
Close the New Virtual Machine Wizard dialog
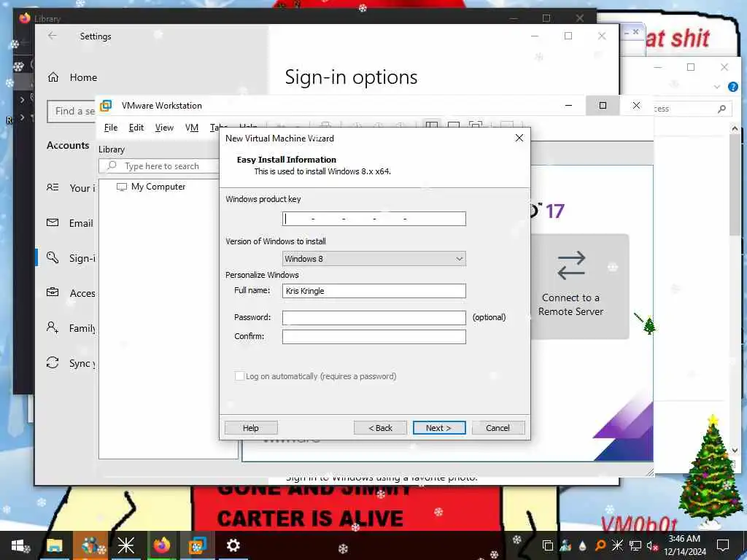point(519,138)
